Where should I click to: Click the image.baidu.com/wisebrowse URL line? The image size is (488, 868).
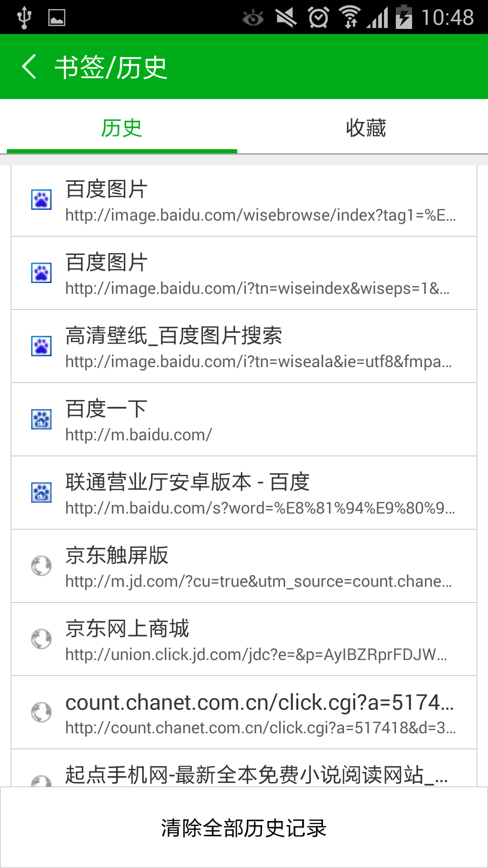261,215
